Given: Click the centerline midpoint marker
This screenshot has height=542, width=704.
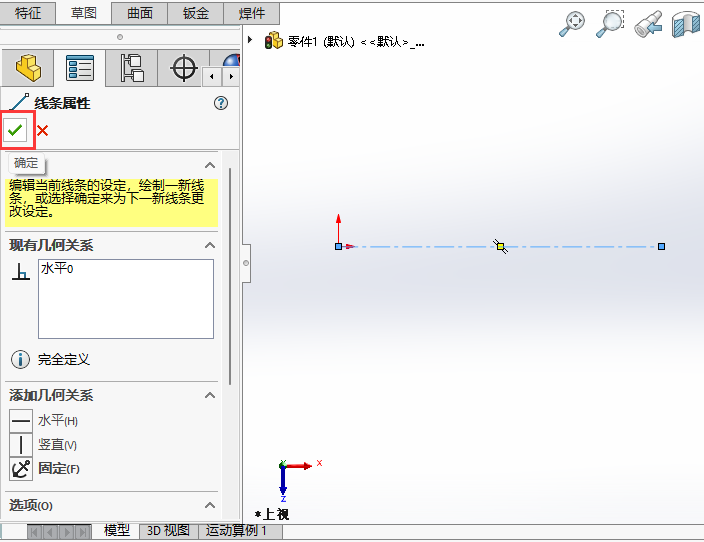Looking at the screenshot, I should tap(500, 247).
